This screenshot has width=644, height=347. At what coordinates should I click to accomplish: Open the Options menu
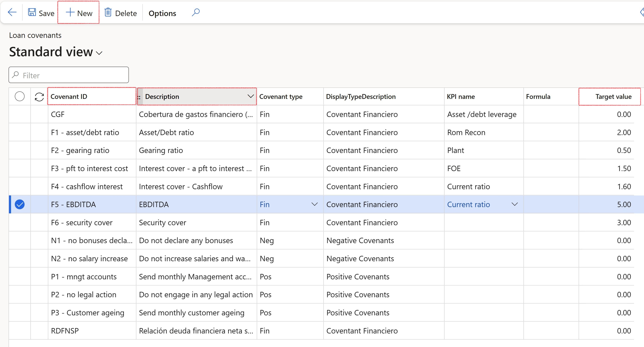(x=162, y=13)
